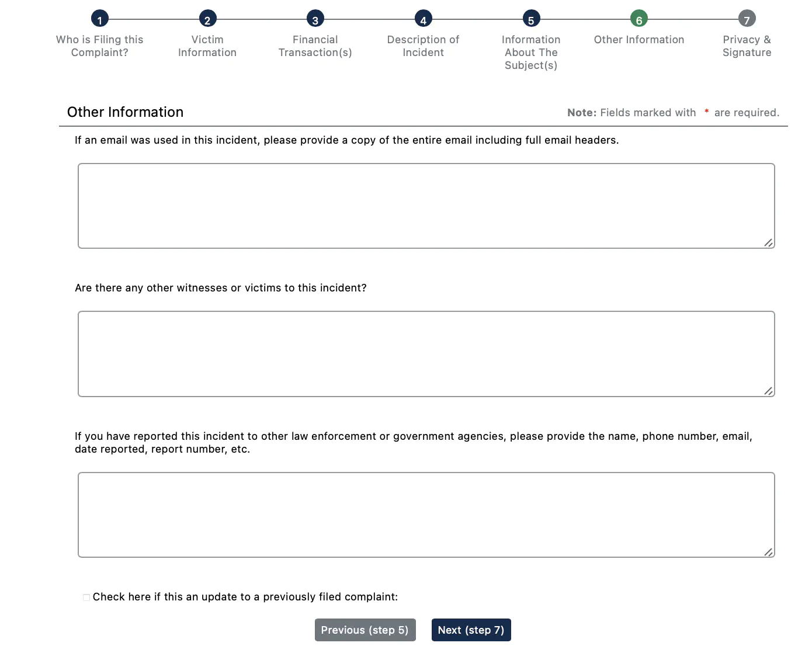This screenshot has height=667, width=812.
Task: Click Previous (step 5) button
Action: [365, 630]
